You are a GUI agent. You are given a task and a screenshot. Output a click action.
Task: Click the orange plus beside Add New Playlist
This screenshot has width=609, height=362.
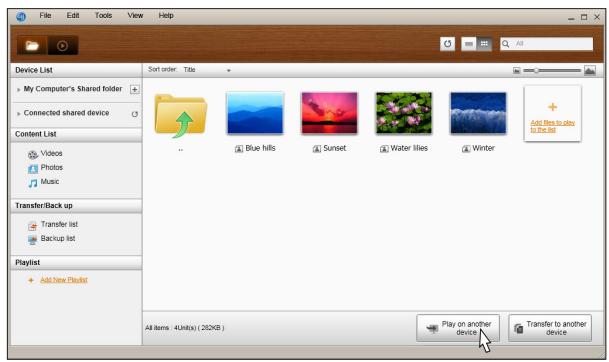tap(31, 280)
